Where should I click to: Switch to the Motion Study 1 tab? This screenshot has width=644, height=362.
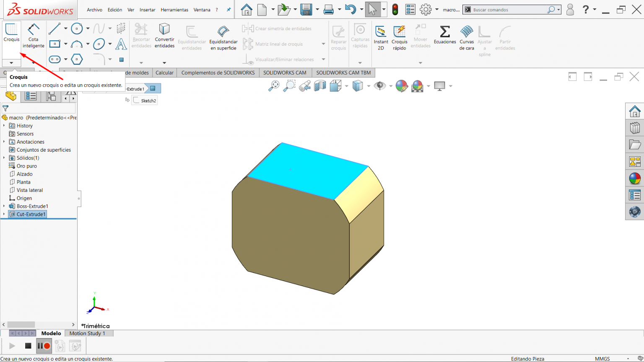pos(88,333)
